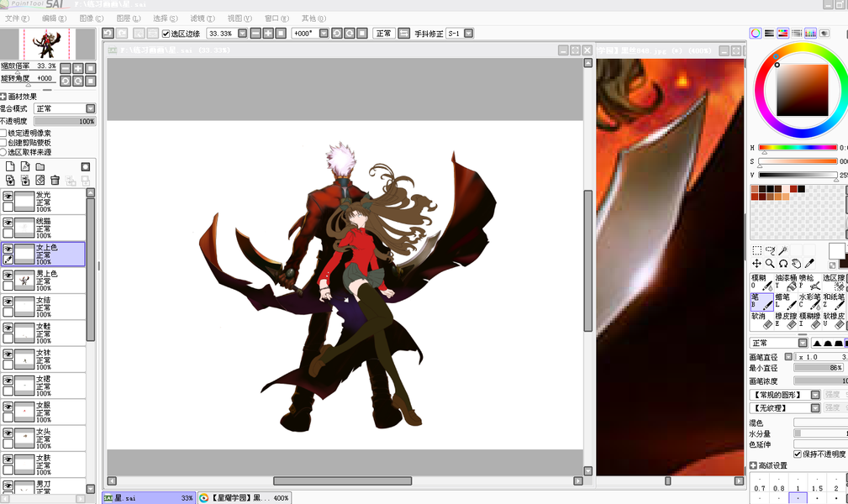Select the 女上色 layer
This screenshot has width=848, height=504.
[43, 255]
